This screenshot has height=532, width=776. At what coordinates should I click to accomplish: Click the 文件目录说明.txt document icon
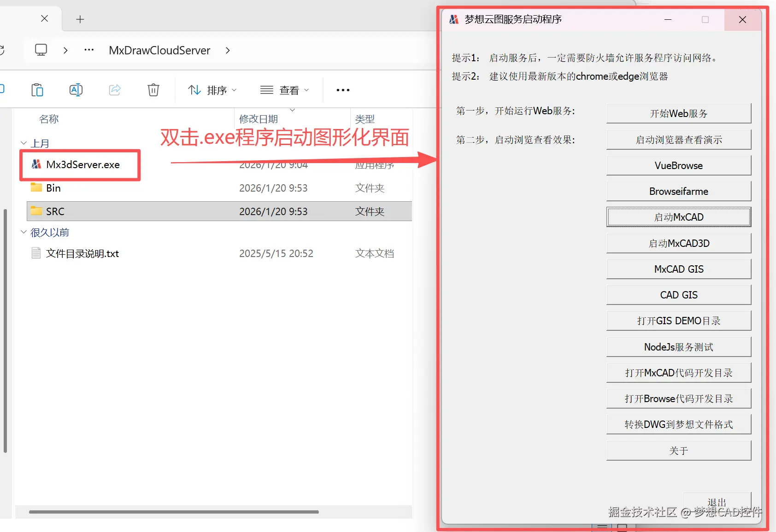click(36, 253)
